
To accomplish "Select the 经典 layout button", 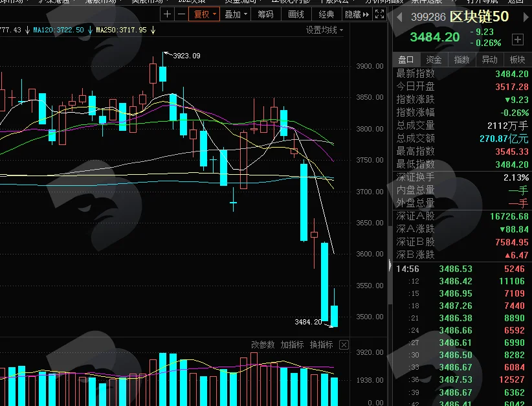I will (326, 14).
